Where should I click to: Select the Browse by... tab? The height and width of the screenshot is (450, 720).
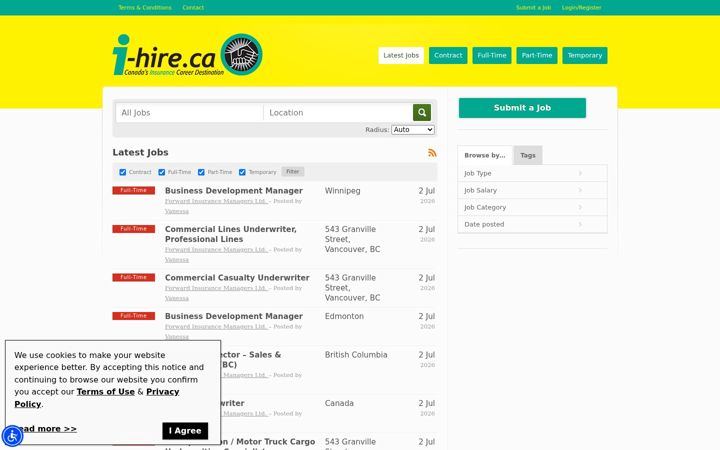coord(484,155)
